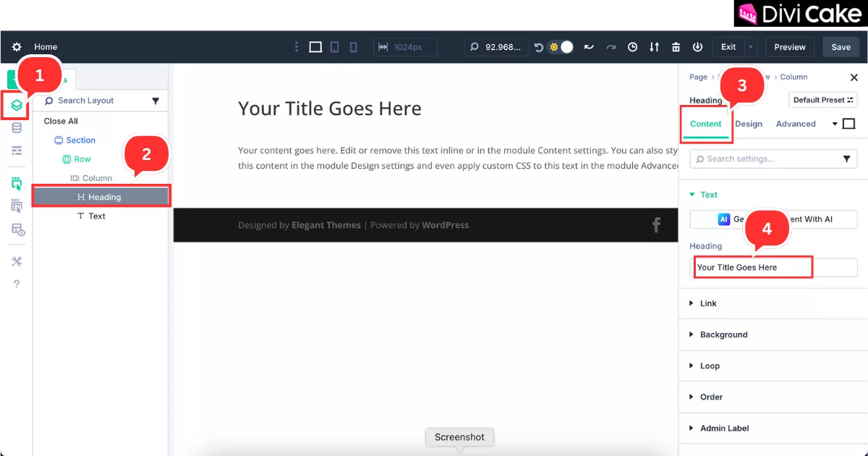
Task: Open the Search settings filter dropdown
Action: [x=847, y=159]
